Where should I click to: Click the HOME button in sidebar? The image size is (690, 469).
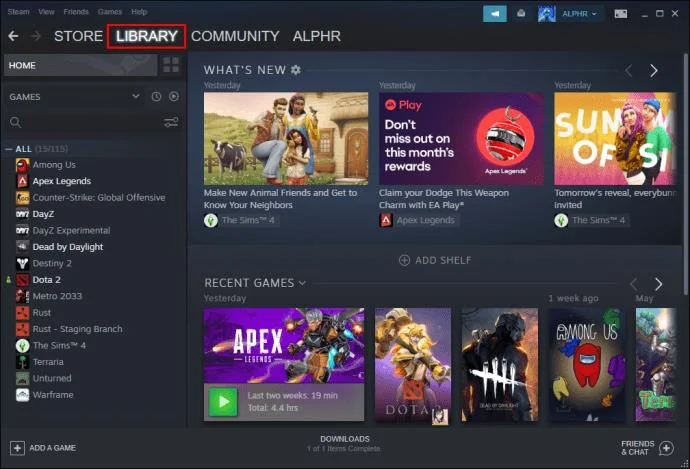[x=81, y=65]
